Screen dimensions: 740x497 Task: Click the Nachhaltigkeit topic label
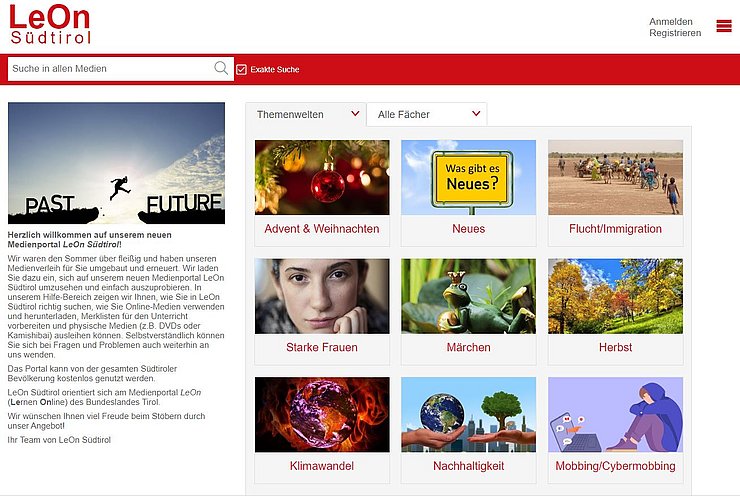coord(468,466)
